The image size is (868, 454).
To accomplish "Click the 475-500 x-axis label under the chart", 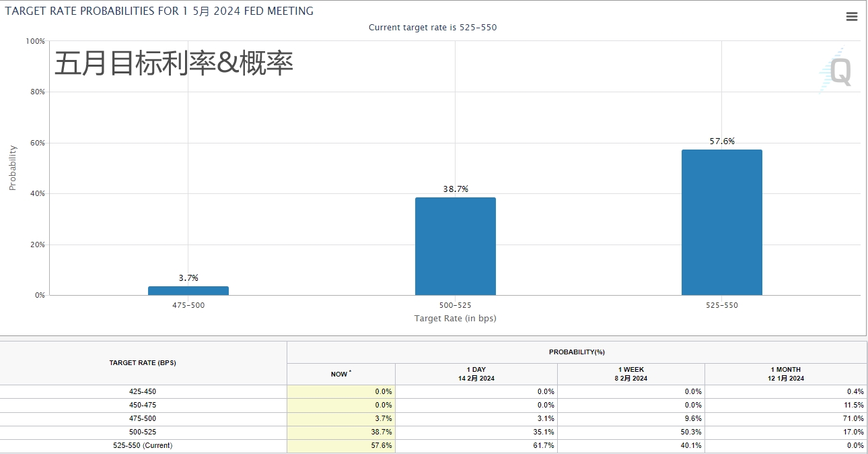I will (x=188, y=305).
